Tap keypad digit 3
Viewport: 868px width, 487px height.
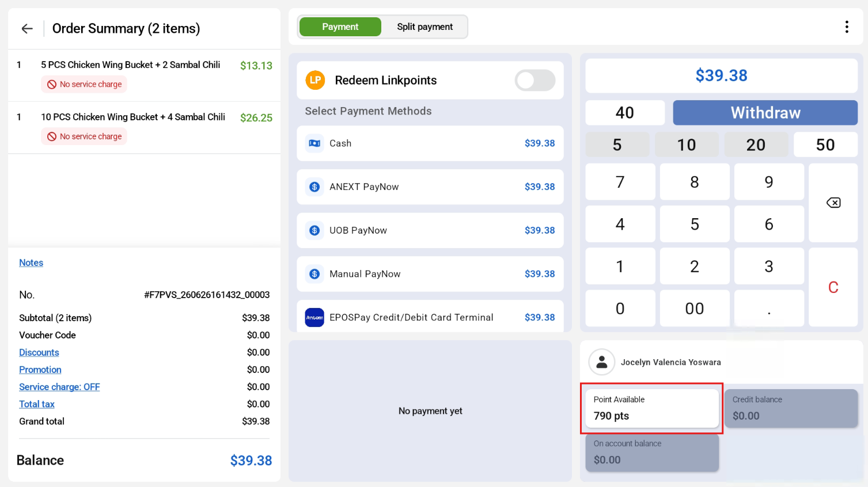coord(769,266)
